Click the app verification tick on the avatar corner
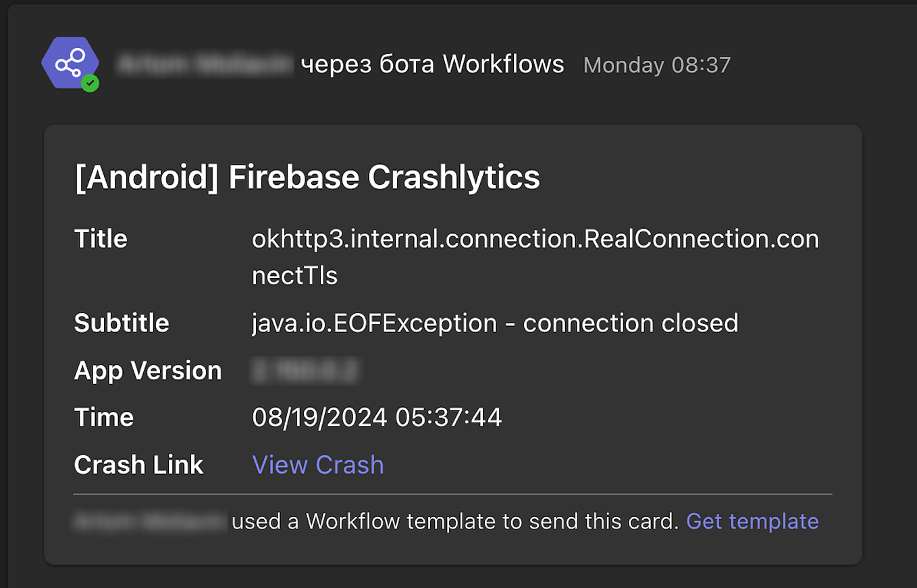917x588 pixels. [x=90, y=84]
